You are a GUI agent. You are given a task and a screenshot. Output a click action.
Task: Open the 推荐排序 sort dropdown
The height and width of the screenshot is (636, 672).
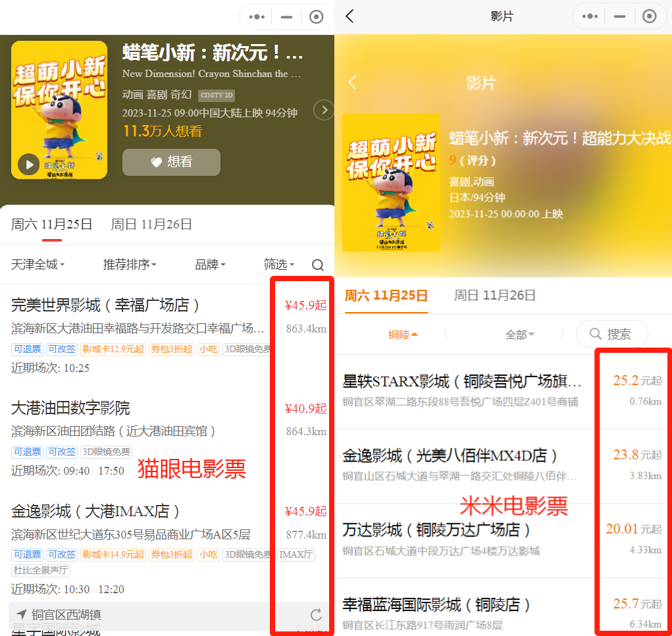130,265
